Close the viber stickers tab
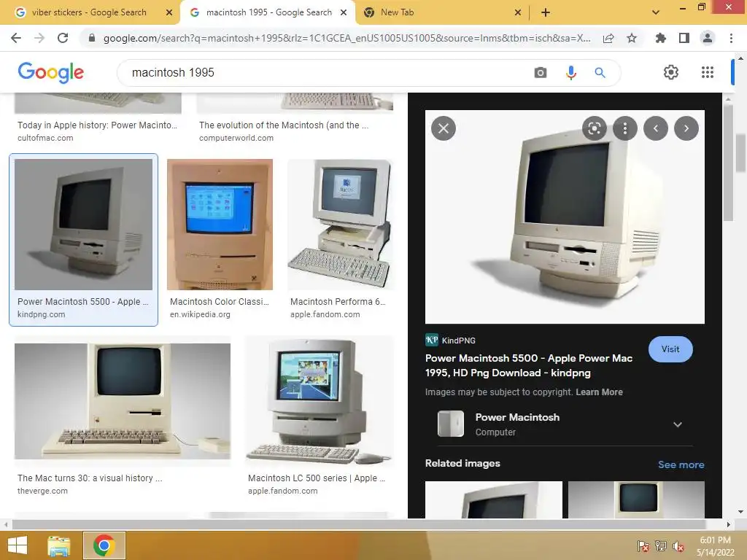747x560 pixels. [x=169, y=12]
